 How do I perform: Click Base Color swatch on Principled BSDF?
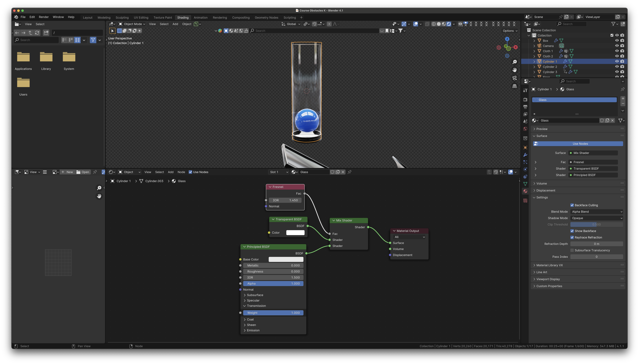pos(286,260)
